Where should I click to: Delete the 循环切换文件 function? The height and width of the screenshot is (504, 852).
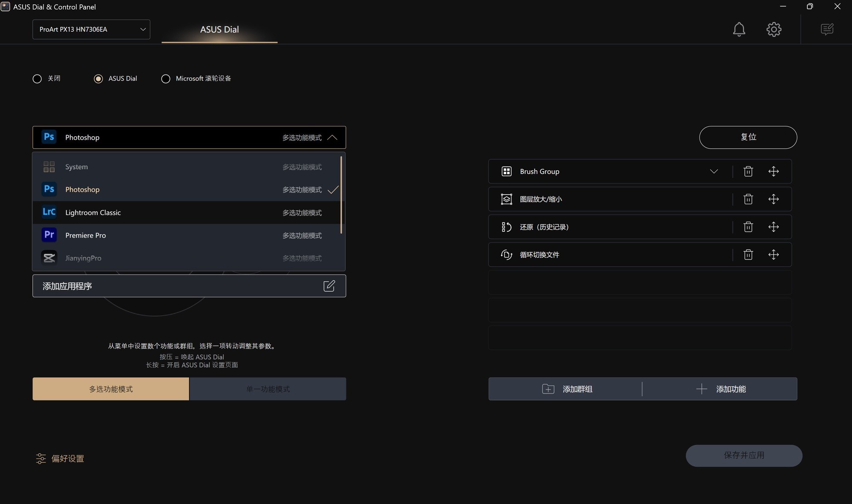tap(748, 254)
